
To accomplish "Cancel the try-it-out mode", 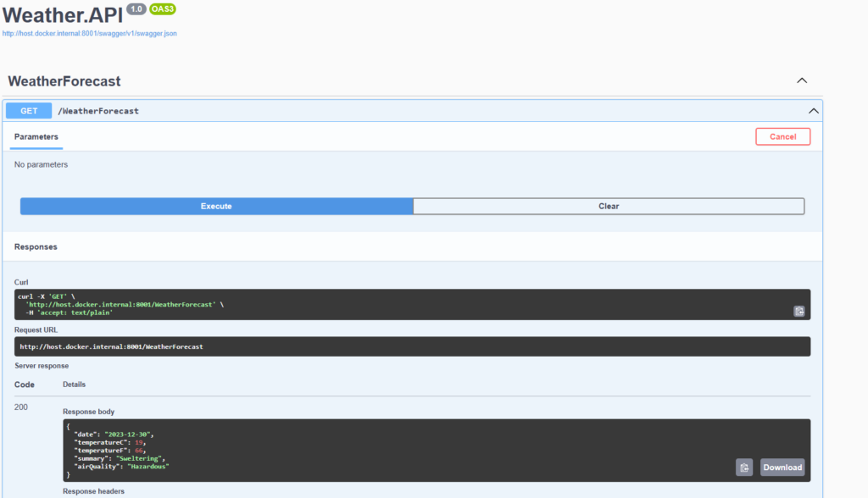I will point(782,136).
